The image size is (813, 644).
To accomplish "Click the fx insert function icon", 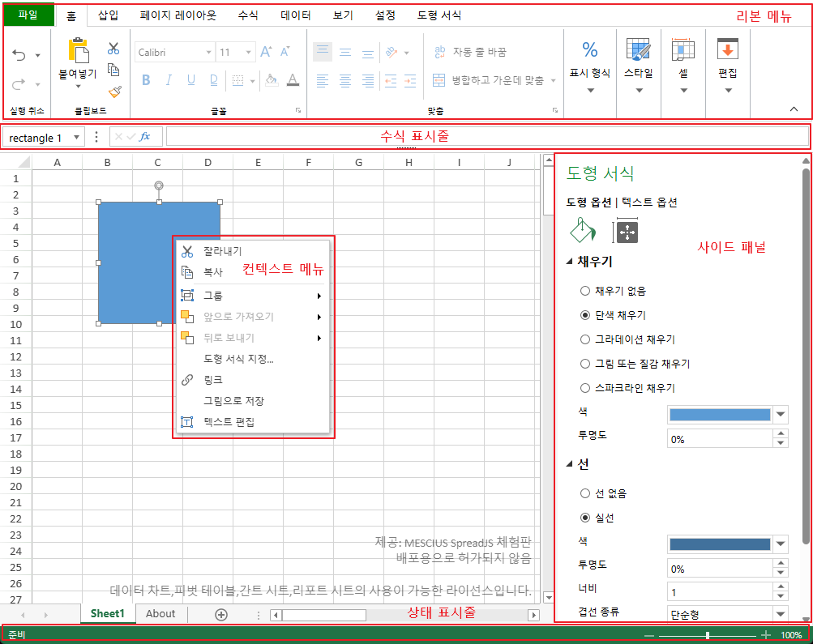I will coord(145,137).
